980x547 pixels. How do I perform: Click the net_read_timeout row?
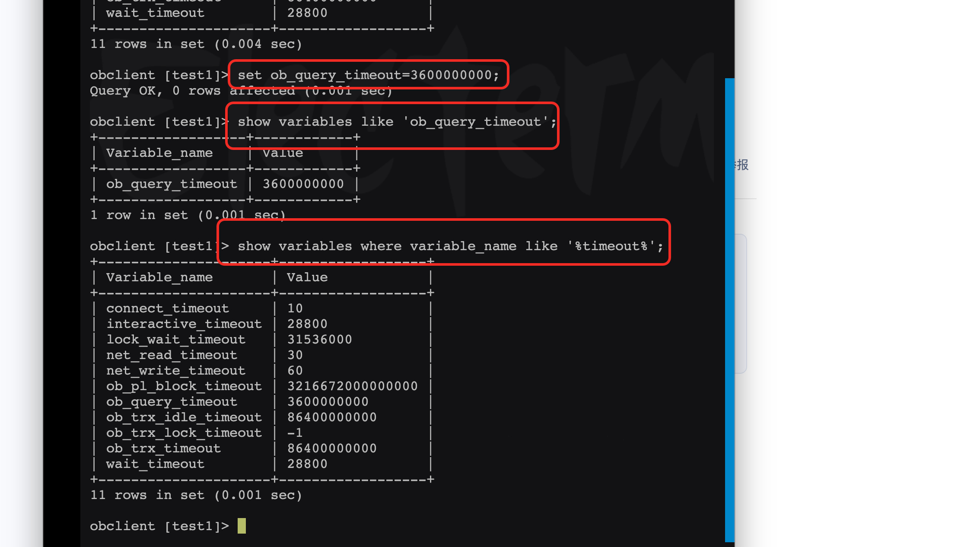[172, 355]
